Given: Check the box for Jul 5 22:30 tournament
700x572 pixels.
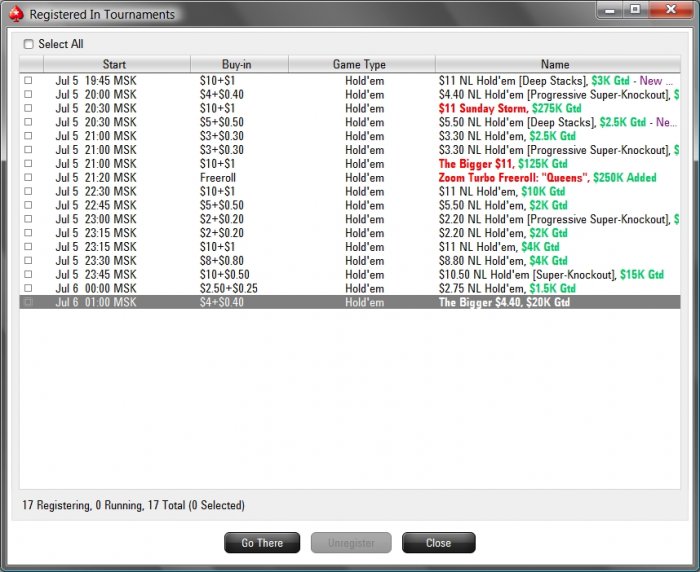Looking at the screenshot, I should tap(28, 191).
